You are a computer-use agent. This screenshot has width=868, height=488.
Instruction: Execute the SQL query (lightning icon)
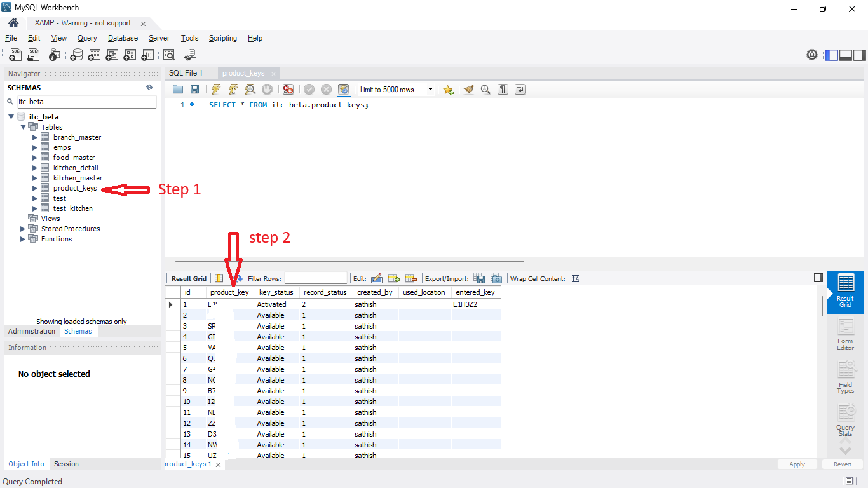216,90
